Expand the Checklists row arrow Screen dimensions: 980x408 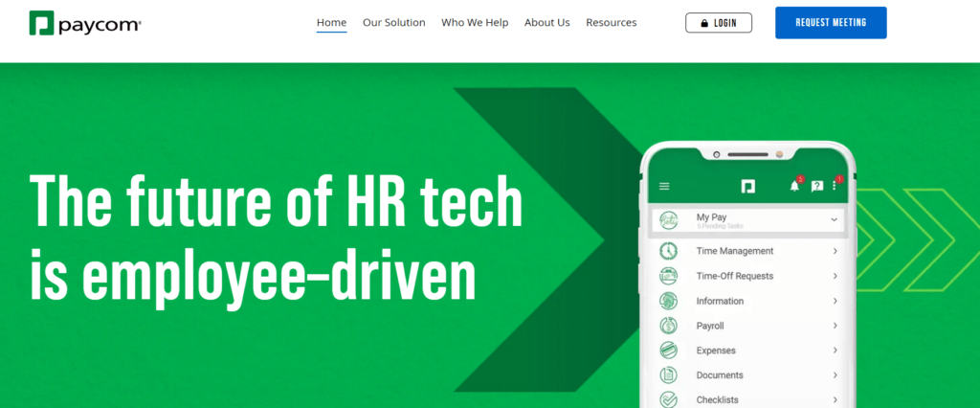(835, 400)
